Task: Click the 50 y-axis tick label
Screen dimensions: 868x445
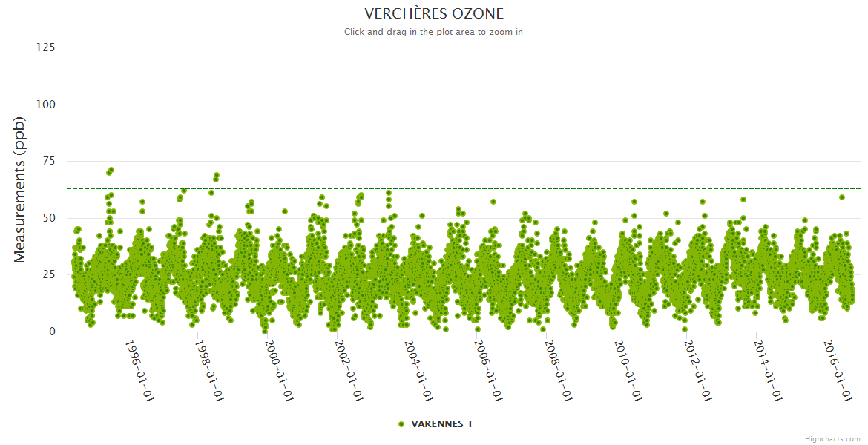Action: [x=48, y=218]
